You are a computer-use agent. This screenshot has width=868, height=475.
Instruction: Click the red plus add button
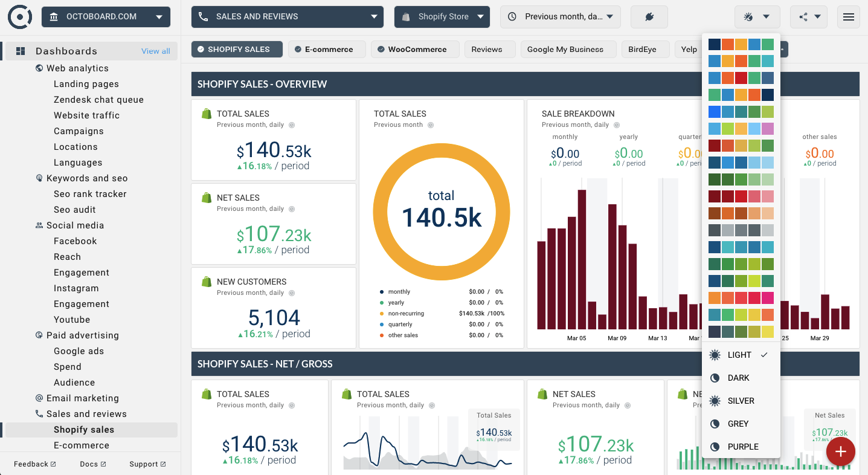[x=840, y=451]
